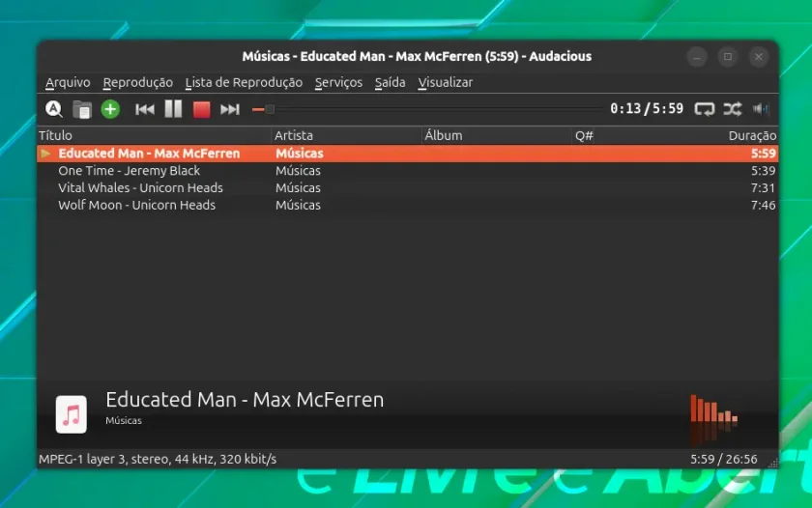Click the 'Músicas' artist cell of One Time
812x508 pixels.
(x=298, y=171)
